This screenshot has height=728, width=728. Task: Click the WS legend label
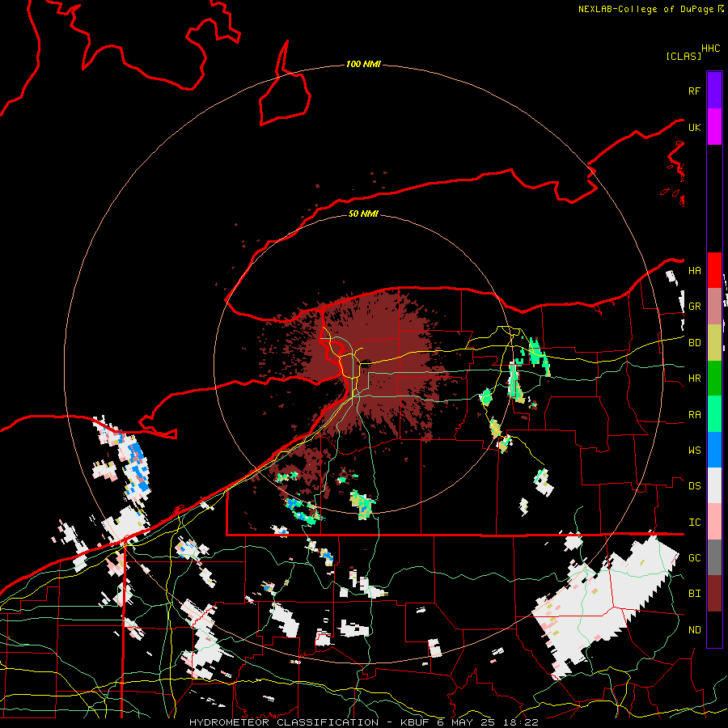pyautogui.click(x=694, y=451)
